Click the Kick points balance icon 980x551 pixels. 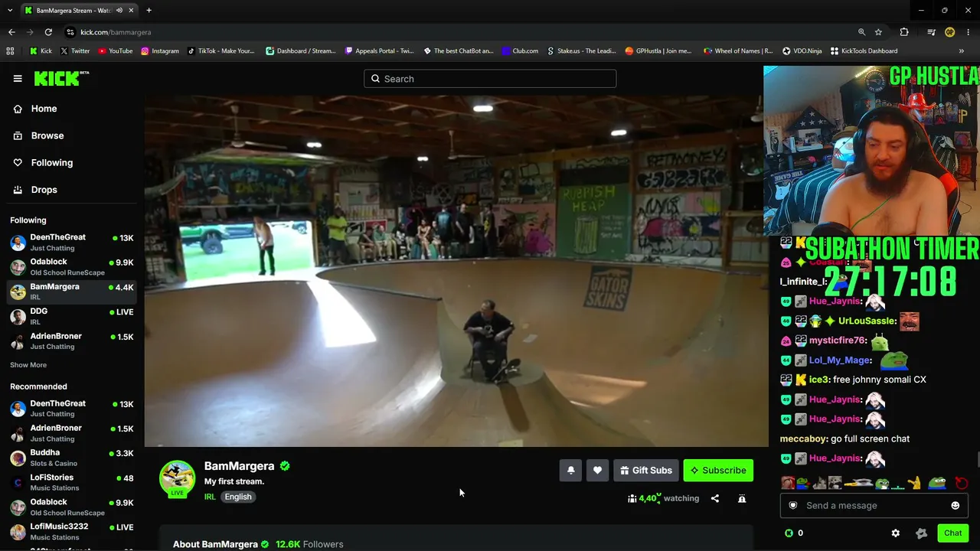coord(789,533)
